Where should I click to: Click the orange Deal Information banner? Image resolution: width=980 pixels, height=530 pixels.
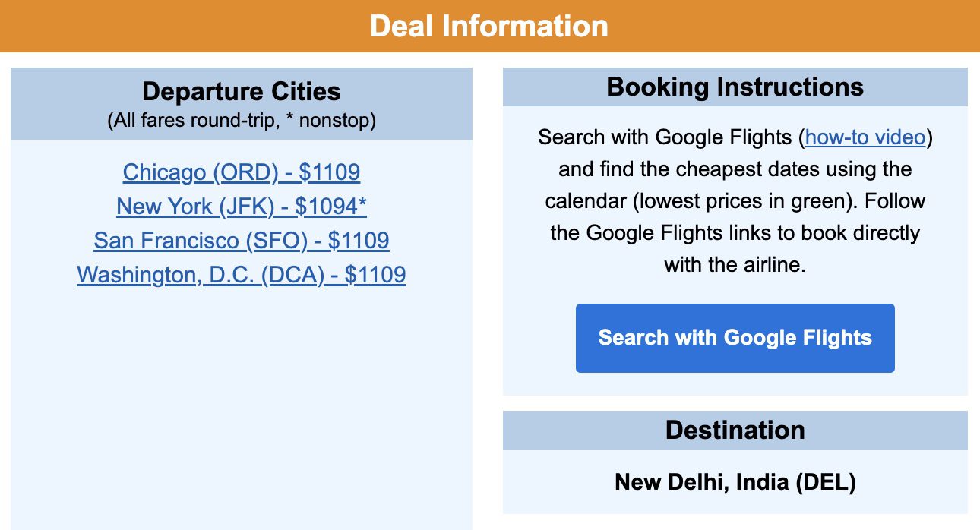[489, 26]
